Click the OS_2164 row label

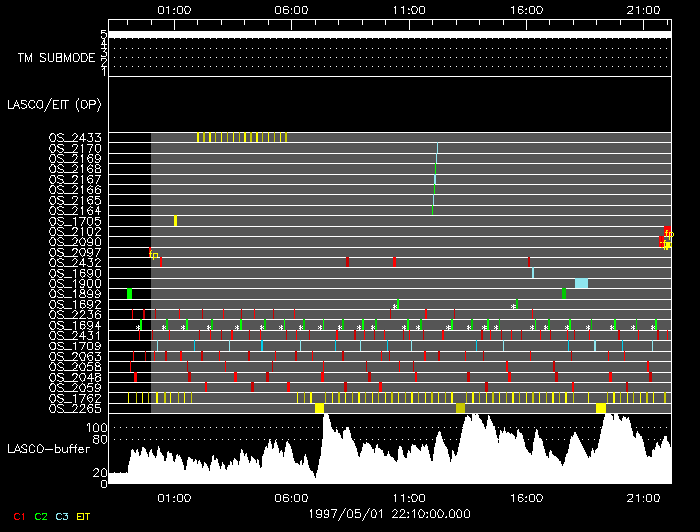click(75, 211)
